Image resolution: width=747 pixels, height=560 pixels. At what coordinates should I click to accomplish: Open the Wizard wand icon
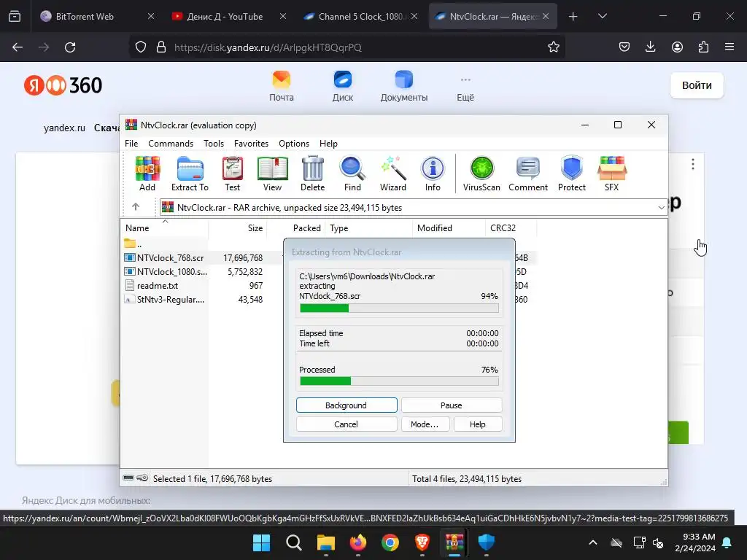[x=393, y=174]
